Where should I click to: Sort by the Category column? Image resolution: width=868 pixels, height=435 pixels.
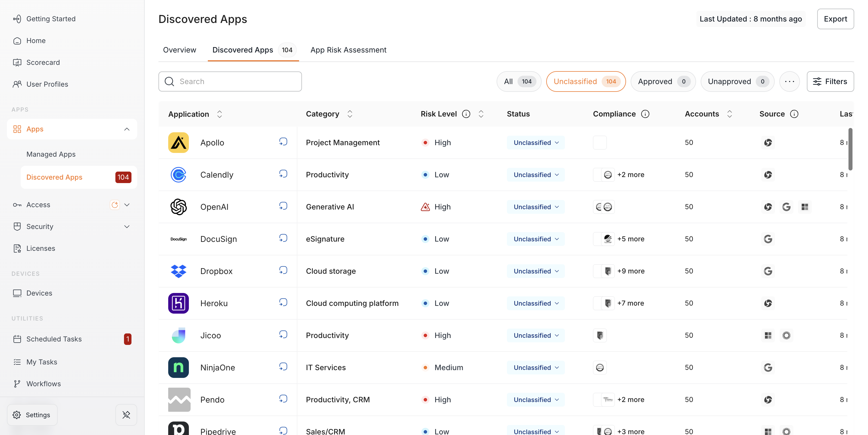[x=350, y=114]
